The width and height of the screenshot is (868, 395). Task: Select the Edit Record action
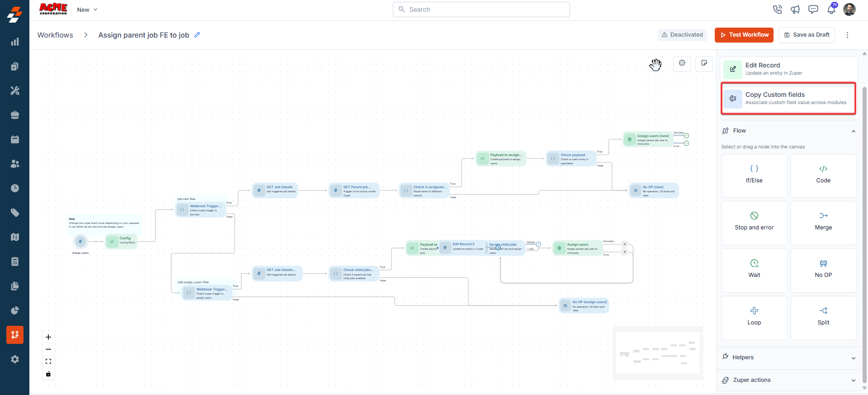(x=789, y=69)
